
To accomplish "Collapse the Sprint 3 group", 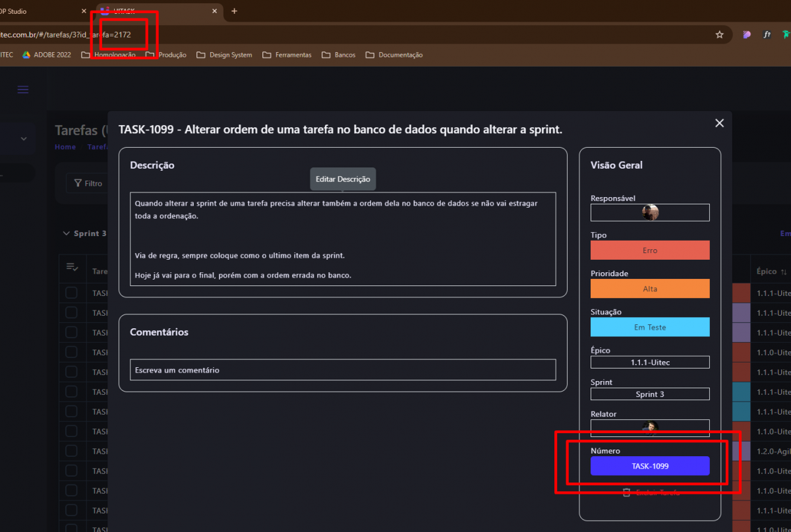I will click(66, 233).
